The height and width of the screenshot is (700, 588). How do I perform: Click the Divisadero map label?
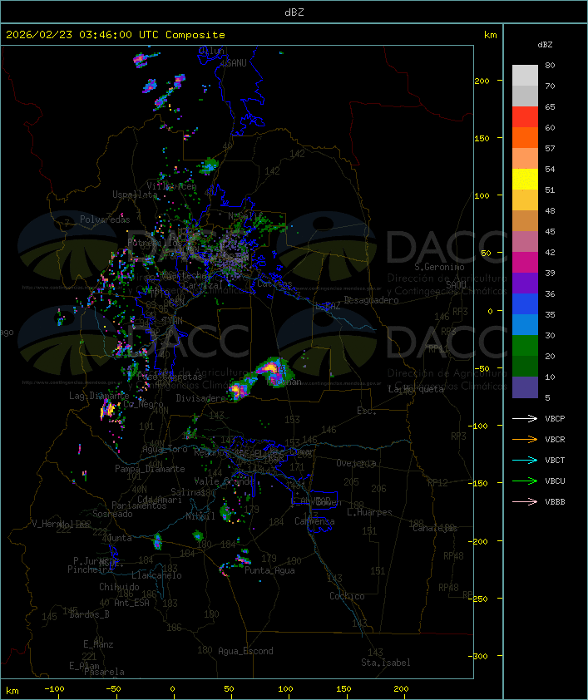(200, 397)
